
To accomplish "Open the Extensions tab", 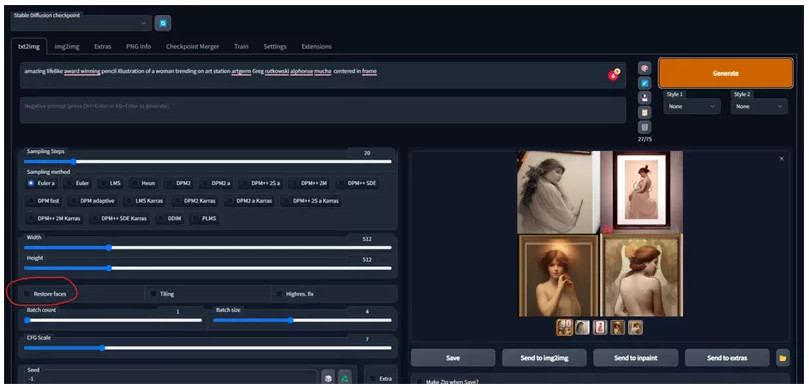I will 316,46.
